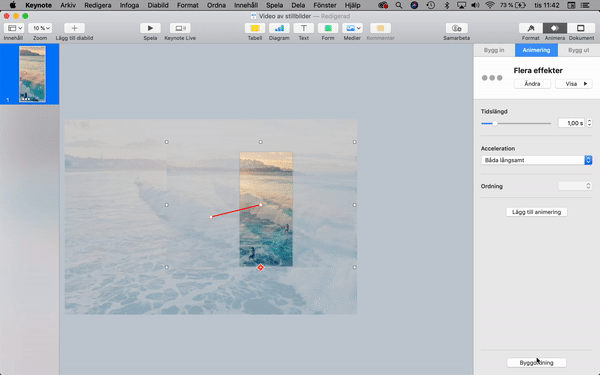
Task: Click the Siri menu bar icon
Action: coord(414,5)
